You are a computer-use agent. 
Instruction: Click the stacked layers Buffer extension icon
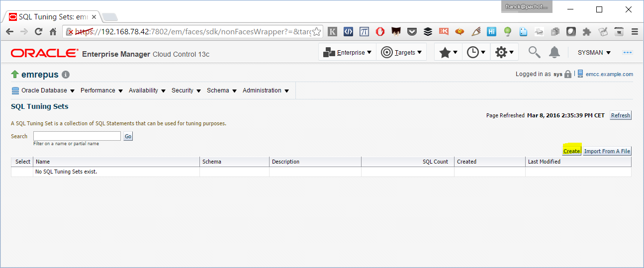click(x=428, y=31)
